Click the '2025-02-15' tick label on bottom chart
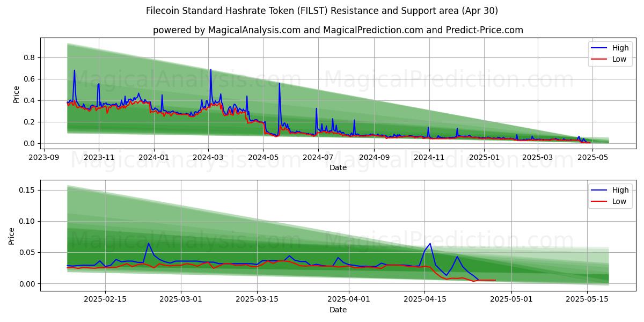 105,299
